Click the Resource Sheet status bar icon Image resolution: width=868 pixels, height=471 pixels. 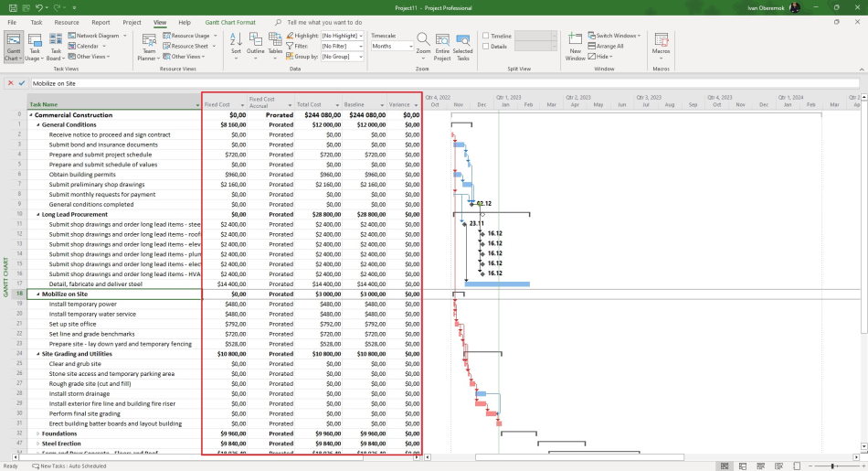point(778,466)
